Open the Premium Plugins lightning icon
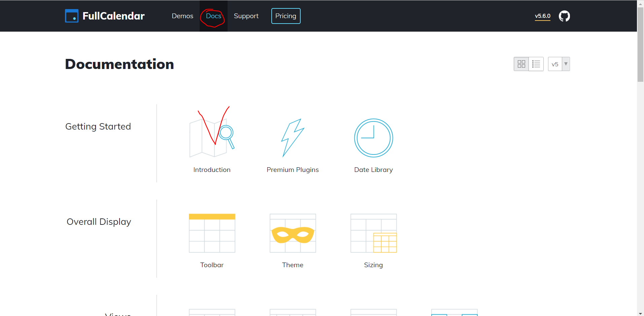This screenshot has width=644, height=316. (293, 138)
